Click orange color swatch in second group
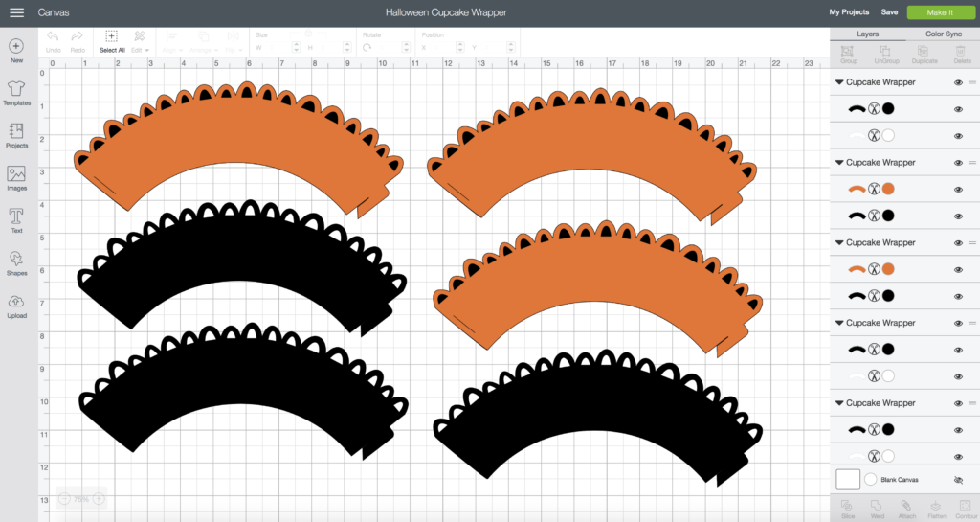980x522 pixels. pyautogui.click(x=888, y=189)
